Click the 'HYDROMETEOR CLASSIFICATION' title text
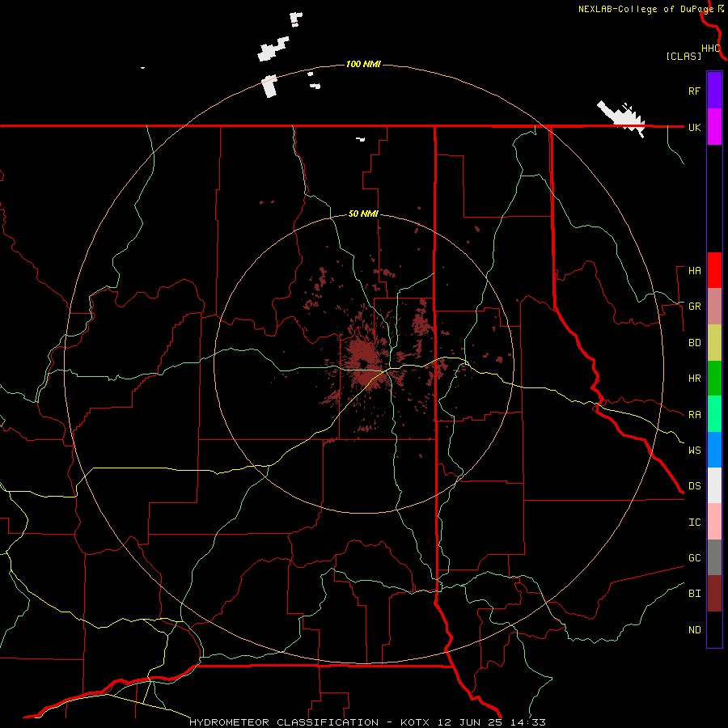The image size is (728, 728). tap(284, 722)
